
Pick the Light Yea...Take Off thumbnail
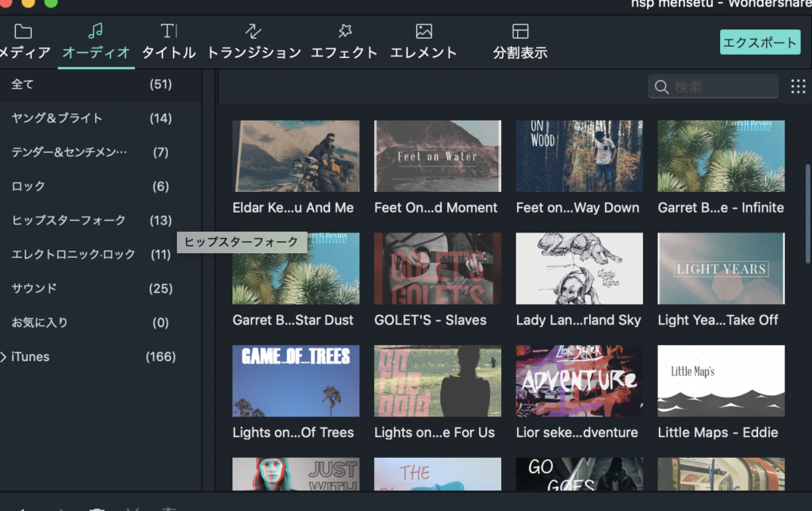click(722, 268)
